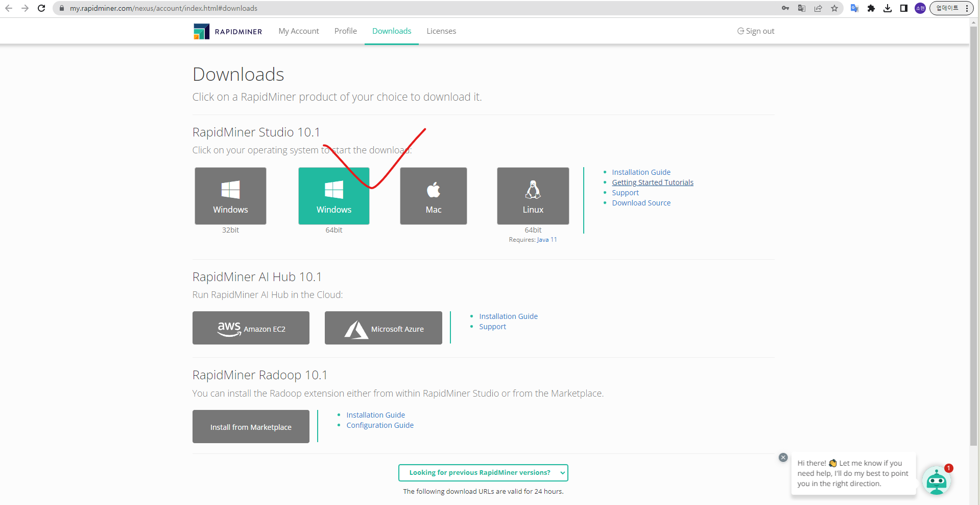This screenshot has width=980, height=505.
Task: Bookmark this page with the star
Action: click(x=834, y=8)
